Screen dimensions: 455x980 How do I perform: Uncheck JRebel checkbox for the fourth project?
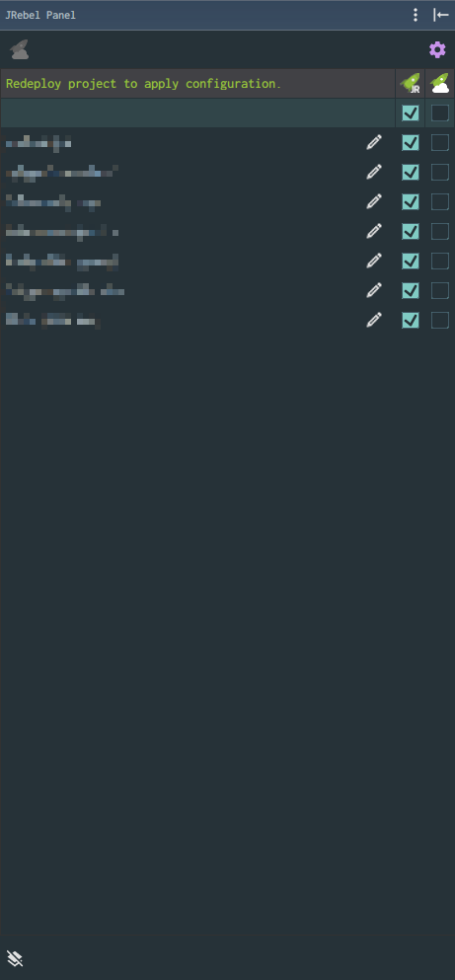coord(410,231)
